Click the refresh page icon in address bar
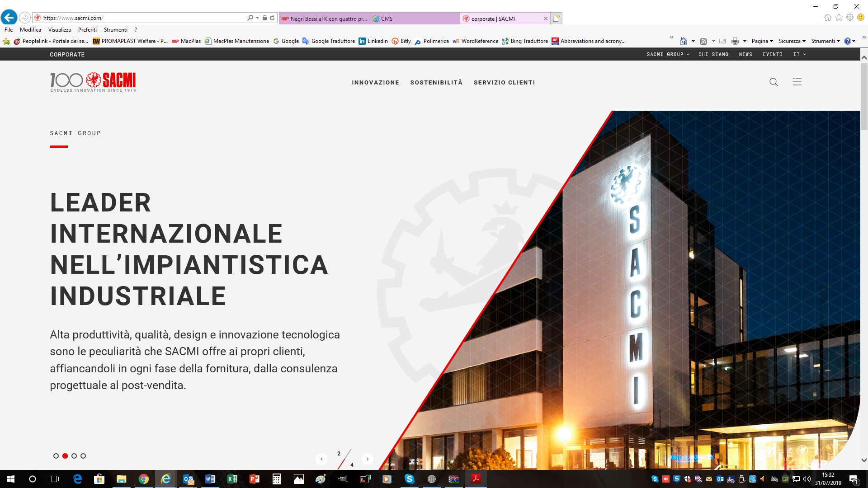Image resolution: width=868 pixels, height=488 pixels. pyautogui.click(x=272, y=18)
